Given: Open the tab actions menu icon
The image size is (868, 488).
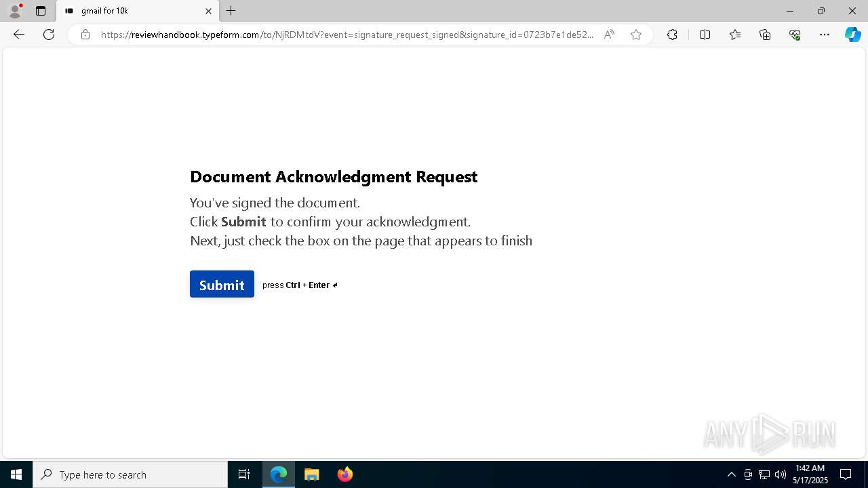Looking at the screenshot, I should tap(41, 11).
